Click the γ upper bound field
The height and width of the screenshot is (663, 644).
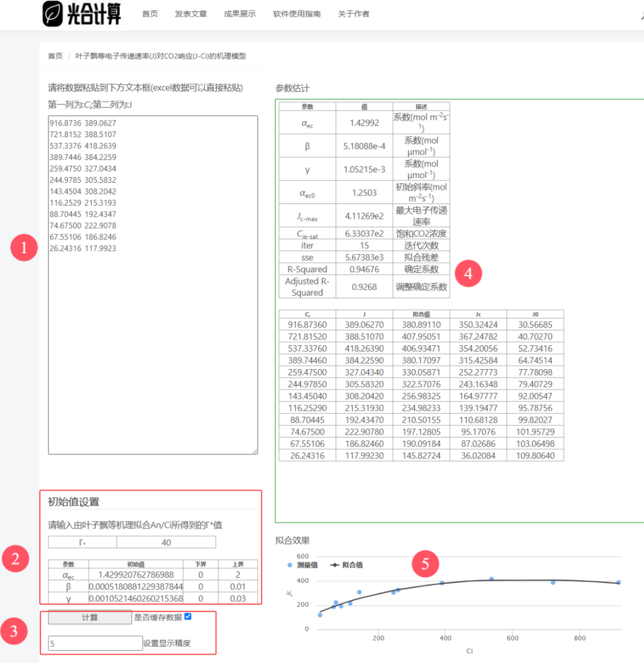pos(237,599)
